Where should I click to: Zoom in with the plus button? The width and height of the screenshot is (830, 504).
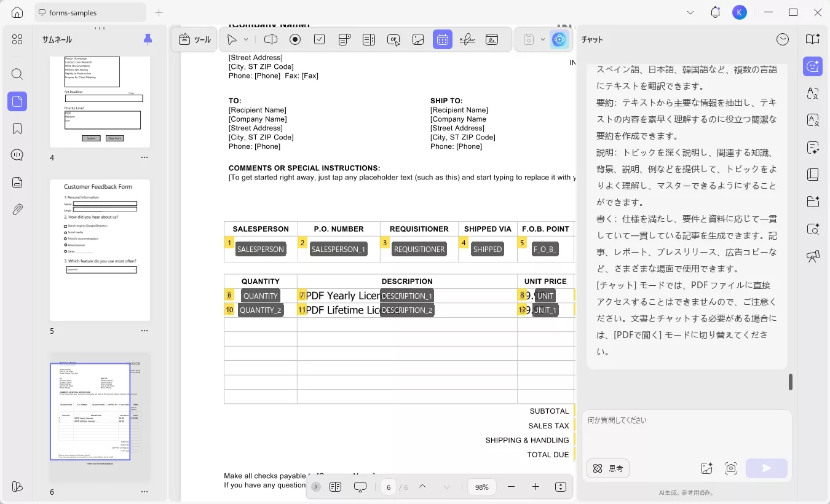point(536,487)
